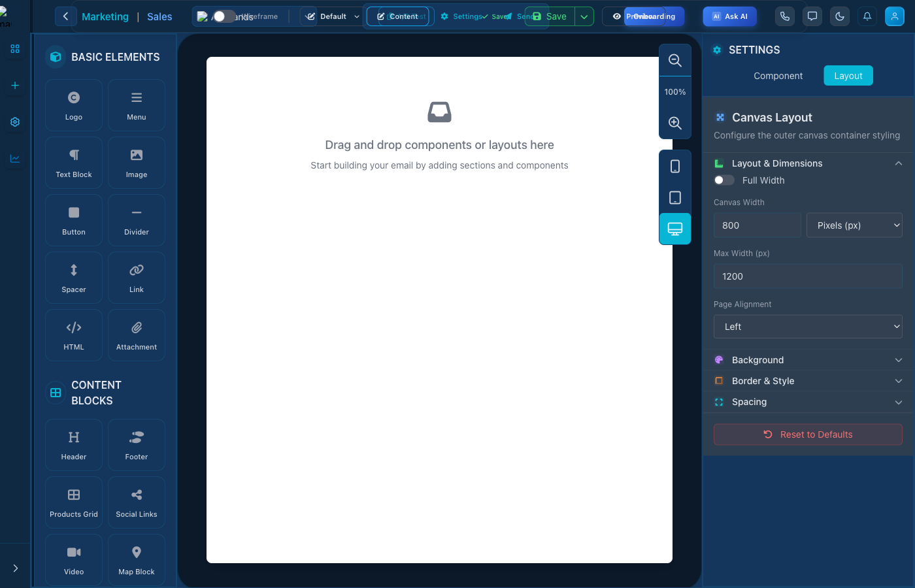Click Reset to Defaults button
Viewport: 915px width, 588px height.
click(x=808, y=434)
